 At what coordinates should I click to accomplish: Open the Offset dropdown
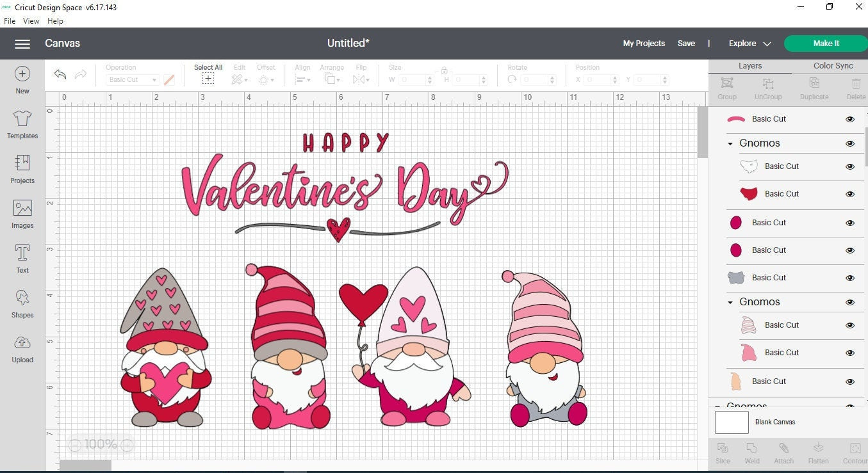pyautogui.click(x=266, y=79)
